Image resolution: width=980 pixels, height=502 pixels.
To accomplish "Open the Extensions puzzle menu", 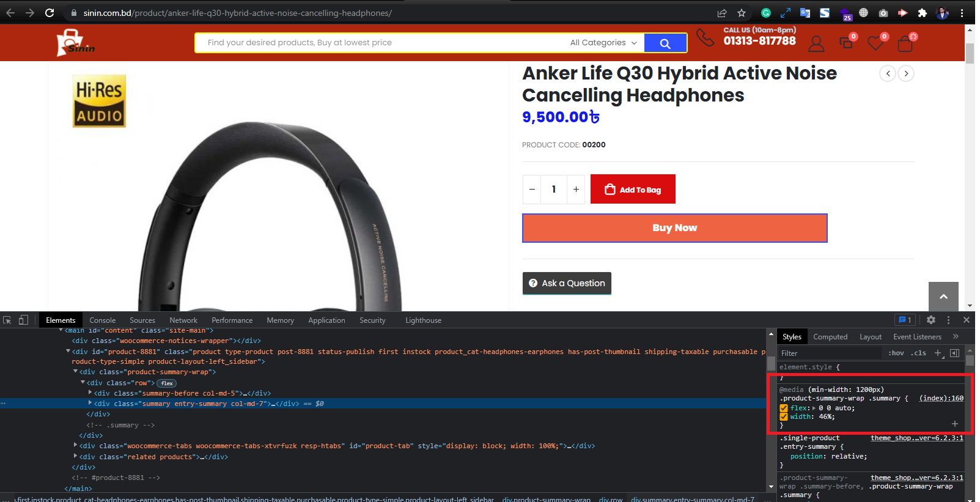I will coord(923,13).
